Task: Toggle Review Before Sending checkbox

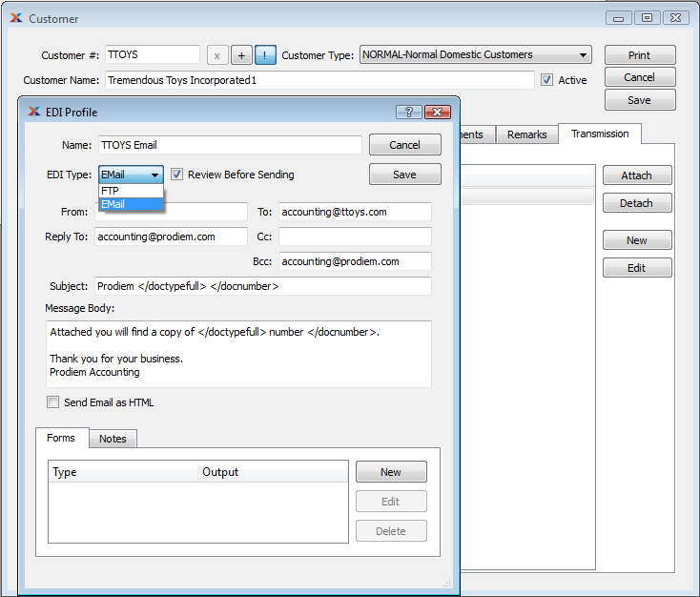Action: tap(177, 175)
